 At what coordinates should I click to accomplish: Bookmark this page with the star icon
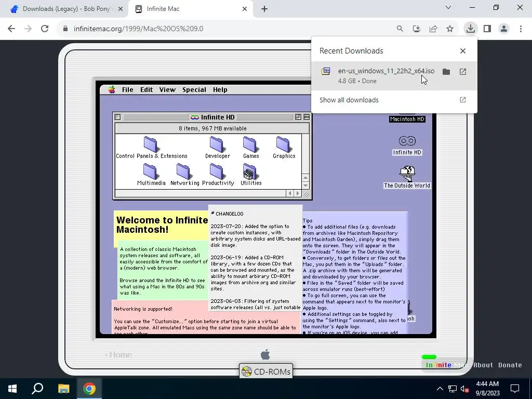click(x=450, y=29)
